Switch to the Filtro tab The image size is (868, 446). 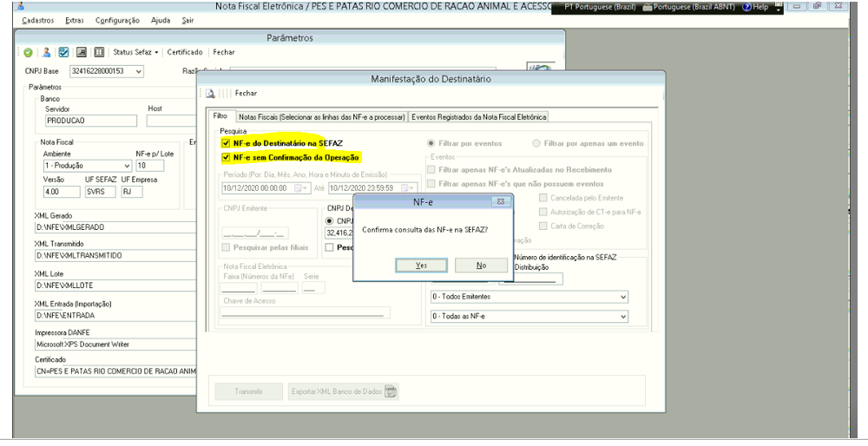click(x=220, y=116)
